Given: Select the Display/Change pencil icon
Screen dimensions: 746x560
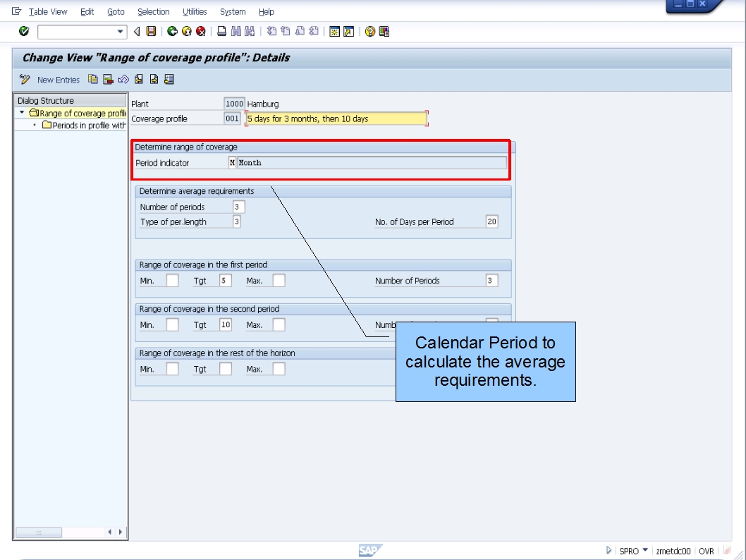Looking at the screenshot, I should (24, 79).
